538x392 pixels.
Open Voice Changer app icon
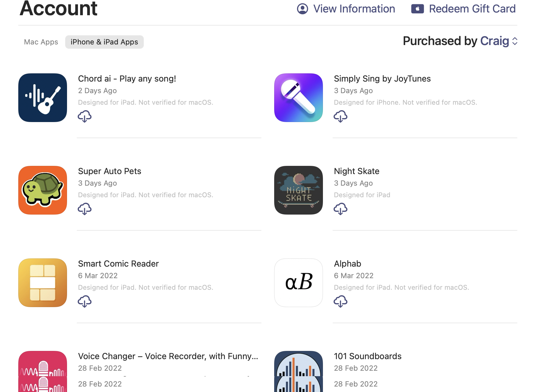coord(43,371)
